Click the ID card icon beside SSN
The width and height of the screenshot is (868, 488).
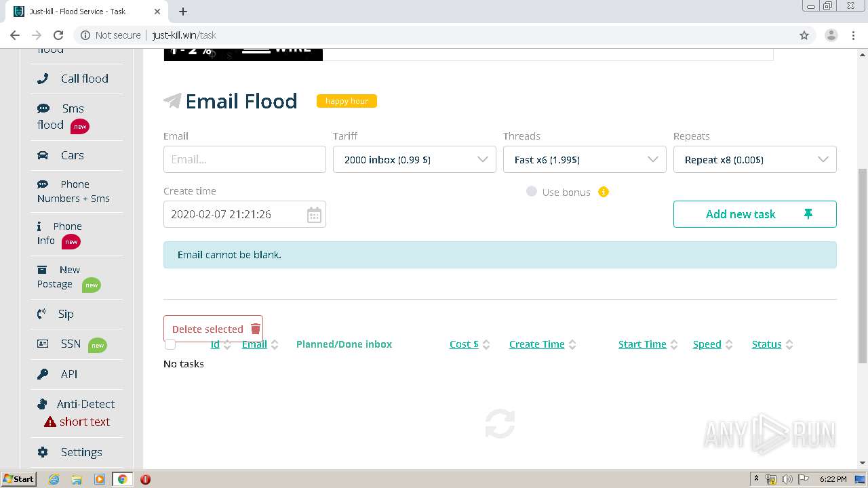coord(43,344)
